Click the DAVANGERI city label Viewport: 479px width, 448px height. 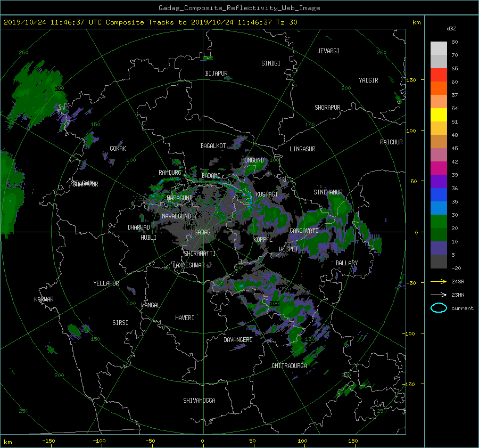pyautogui.click(x=238, y=340)
